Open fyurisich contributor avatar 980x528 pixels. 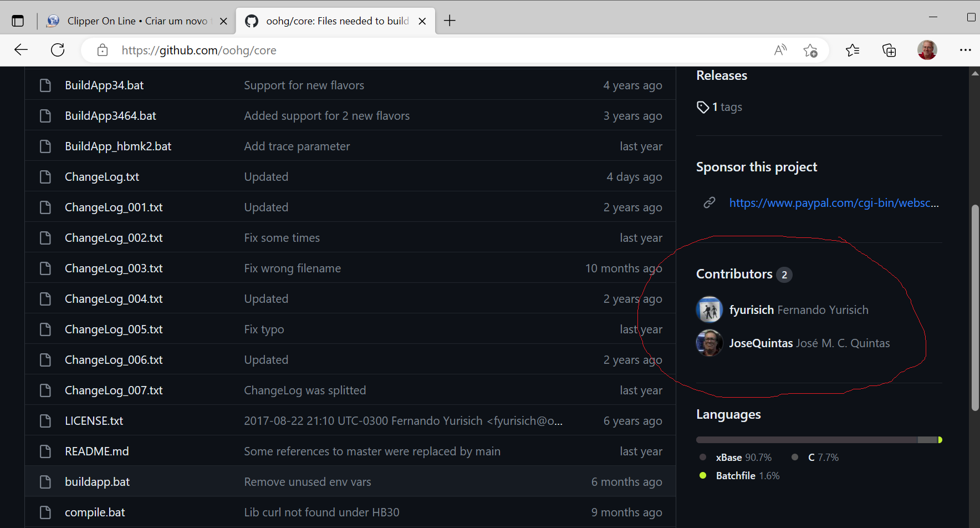tap(710, 309)
